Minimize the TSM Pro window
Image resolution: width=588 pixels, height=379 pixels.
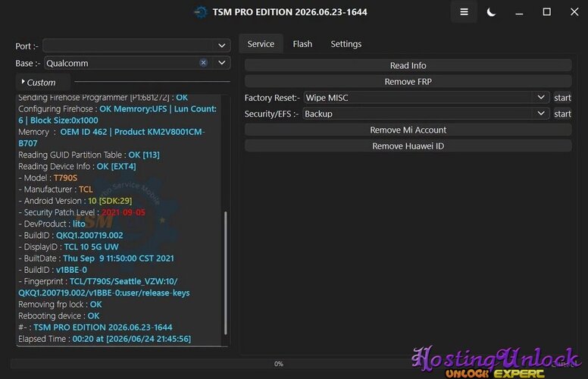click(519, 12)
